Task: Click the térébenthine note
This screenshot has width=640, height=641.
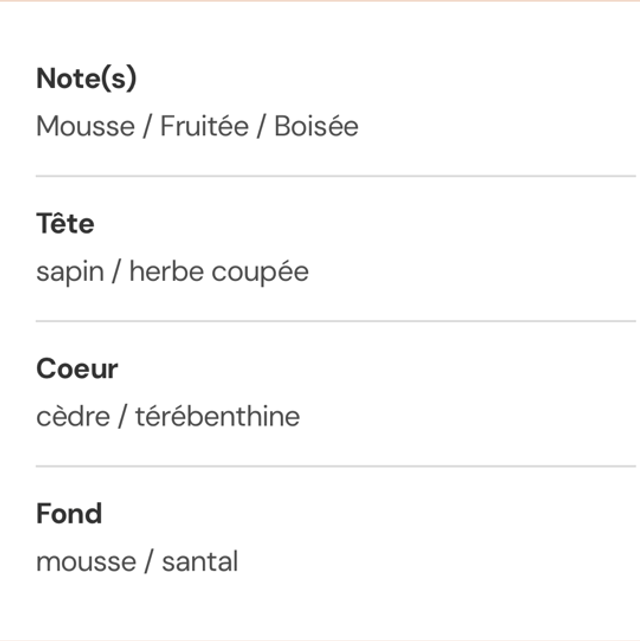Action: [x=217, y=417]
